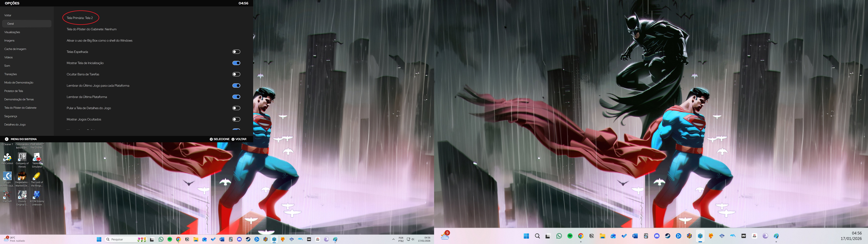Enable the Ocultar Barra de Tarefas toggle
Screen dimensions: 868x244
(236, 74)
